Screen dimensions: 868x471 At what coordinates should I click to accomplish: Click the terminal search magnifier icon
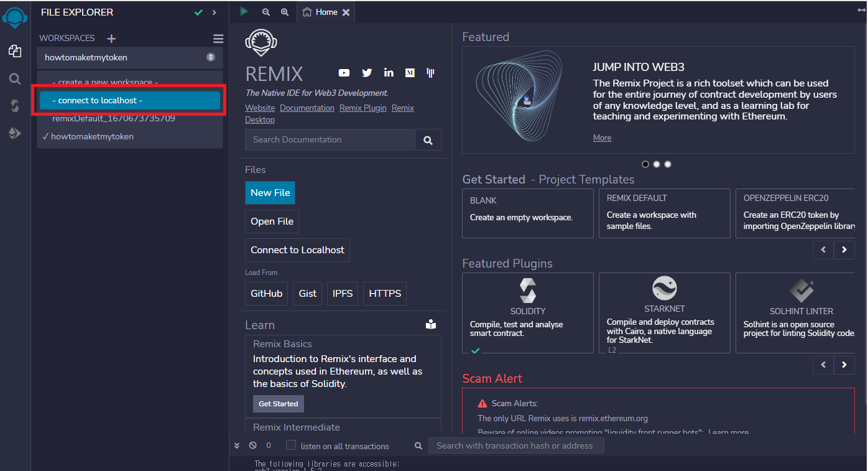[x=418, y=445]
